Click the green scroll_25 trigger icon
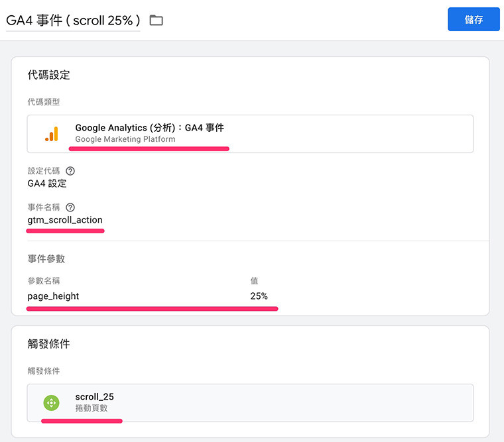The height and width of the screenshot is (442, 504). (51, 402)
